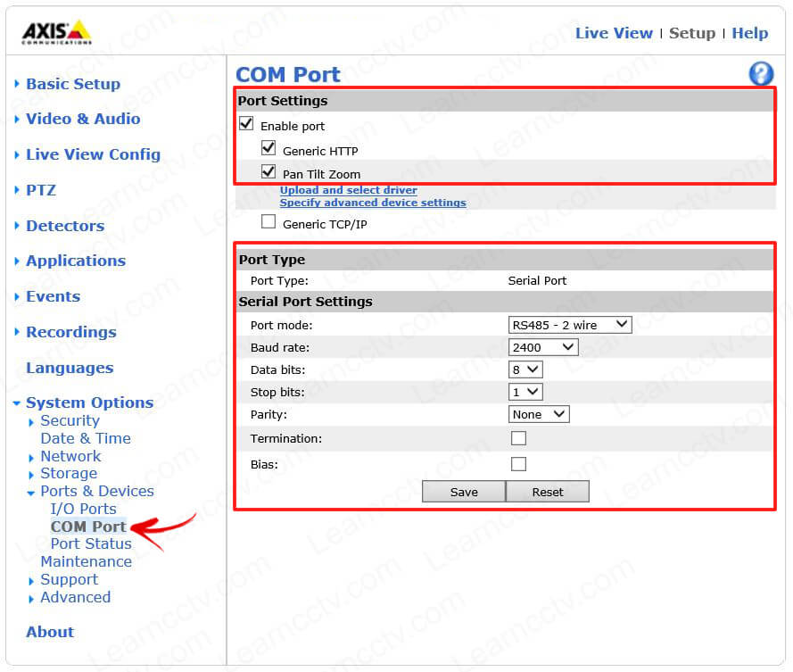Expand the Basic Setup menu section
The width and height of the screenshot is (793, 672).
pyautogui.click(x=72, y=84)
